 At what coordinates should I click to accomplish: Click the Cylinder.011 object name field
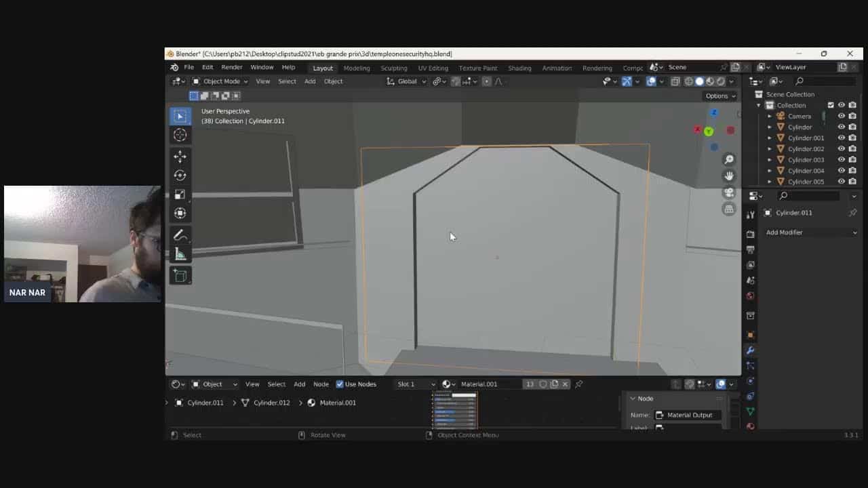(807, 213)
